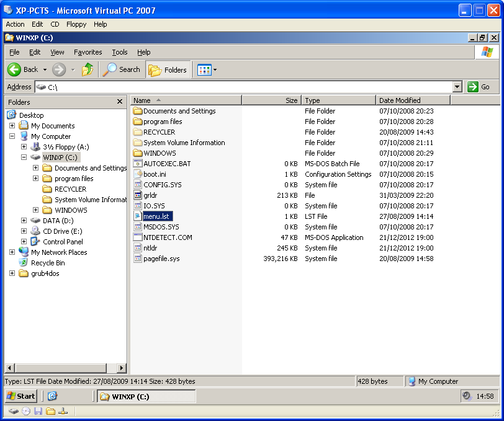Select the menu.lst file icon
The image size is (504, 421).
[x=138, y=216]
